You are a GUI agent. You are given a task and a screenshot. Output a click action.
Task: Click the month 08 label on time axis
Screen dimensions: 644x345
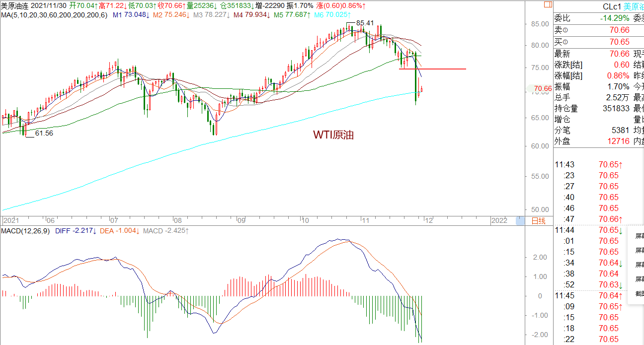[178, 220]
